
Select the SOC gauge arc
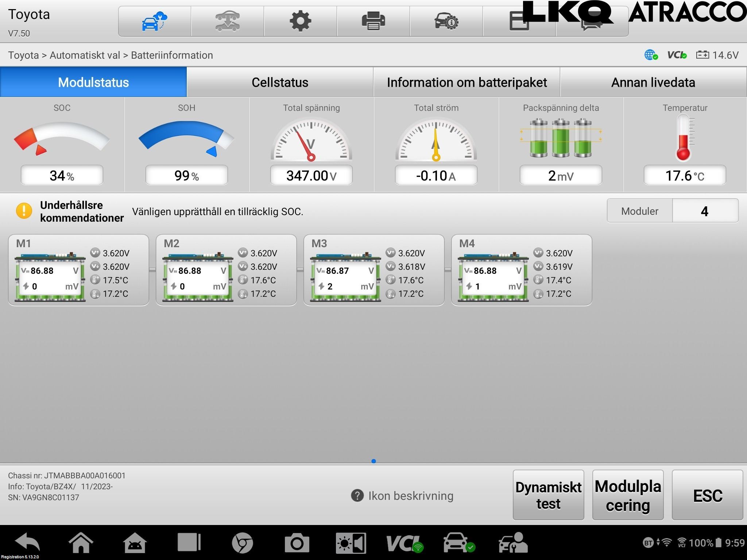click(x=61, y=138)
